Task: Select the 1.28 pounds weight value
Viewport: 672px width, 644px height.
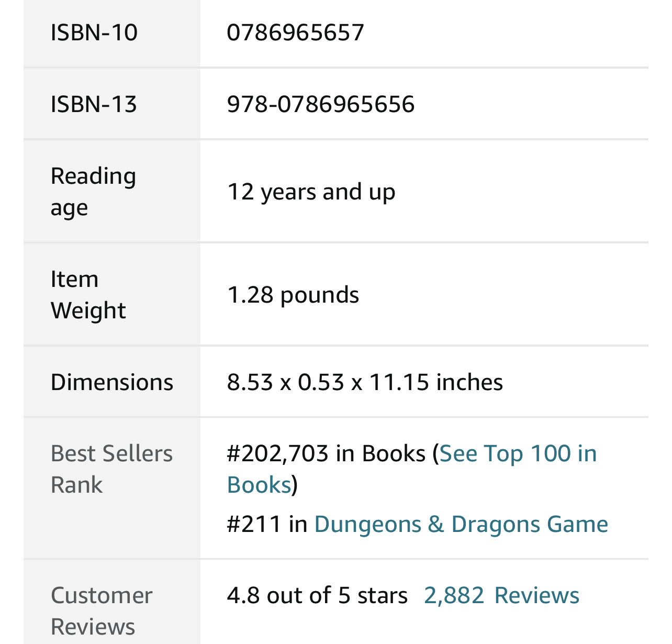Action: 293,295
